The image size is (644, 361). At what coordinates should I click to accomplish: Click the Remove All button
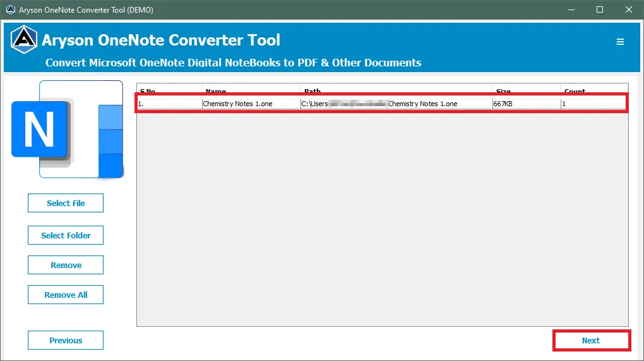click(x=66, y=295)
